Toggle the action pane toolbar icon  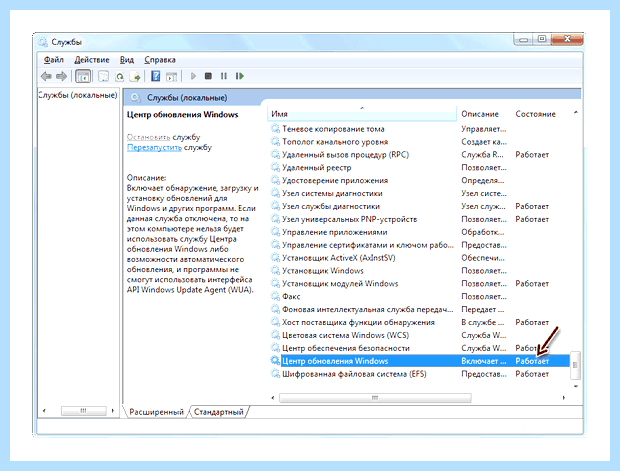pyautogui.click(x=171, y=76)
